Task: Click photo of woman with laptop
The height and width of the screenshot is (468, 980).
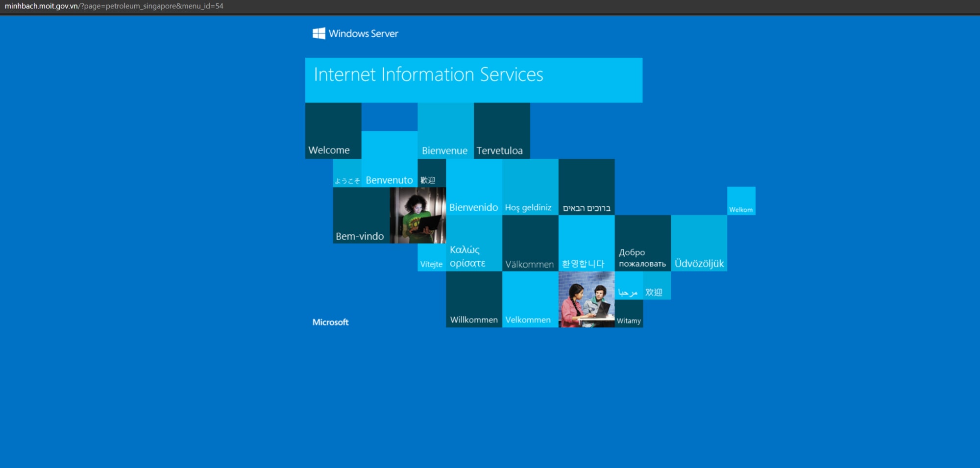Action: click(418, 215)
